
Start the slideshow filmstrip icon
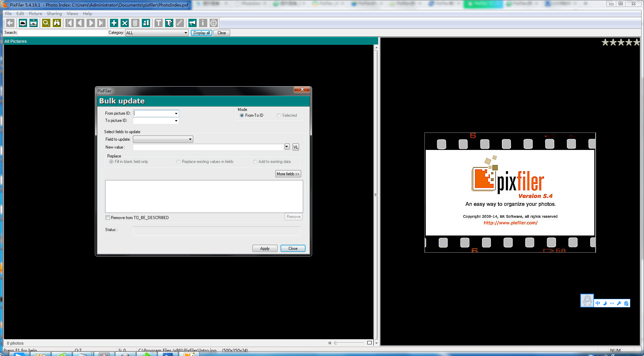[34, 23]
